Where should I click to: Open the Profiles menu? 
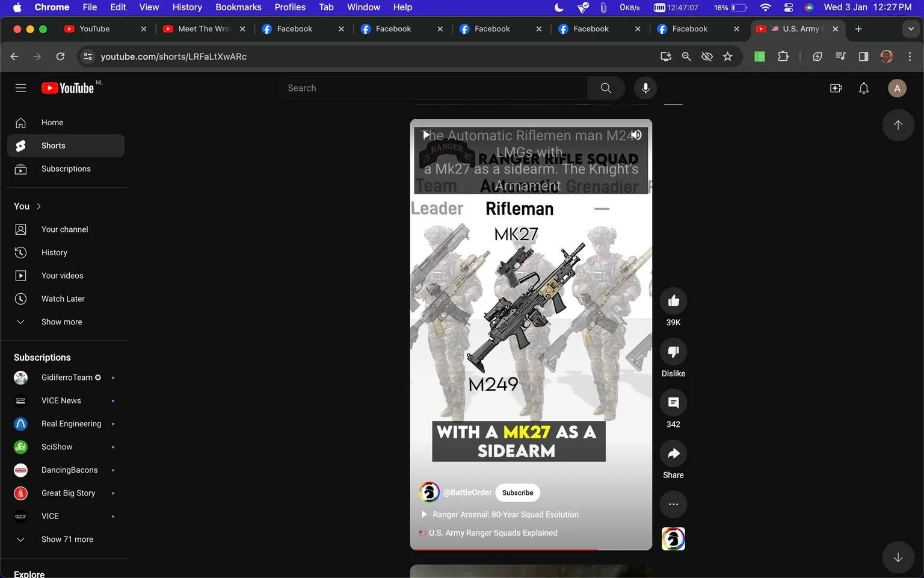click(290, 7)
